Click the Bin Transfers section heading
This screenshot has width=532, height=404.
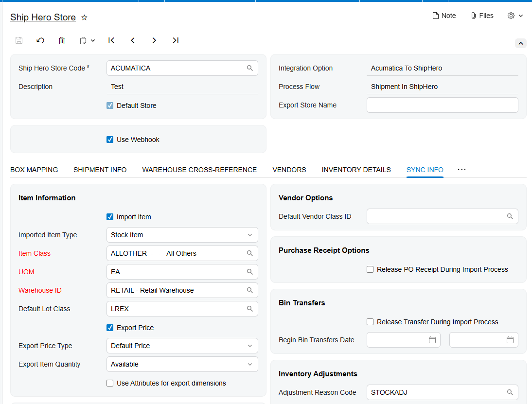coord(302,303)
